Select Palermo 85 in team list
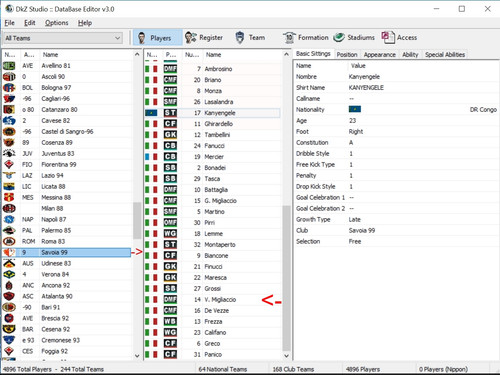500x375 pixels. pyautogui.click(x=66, y=231)
